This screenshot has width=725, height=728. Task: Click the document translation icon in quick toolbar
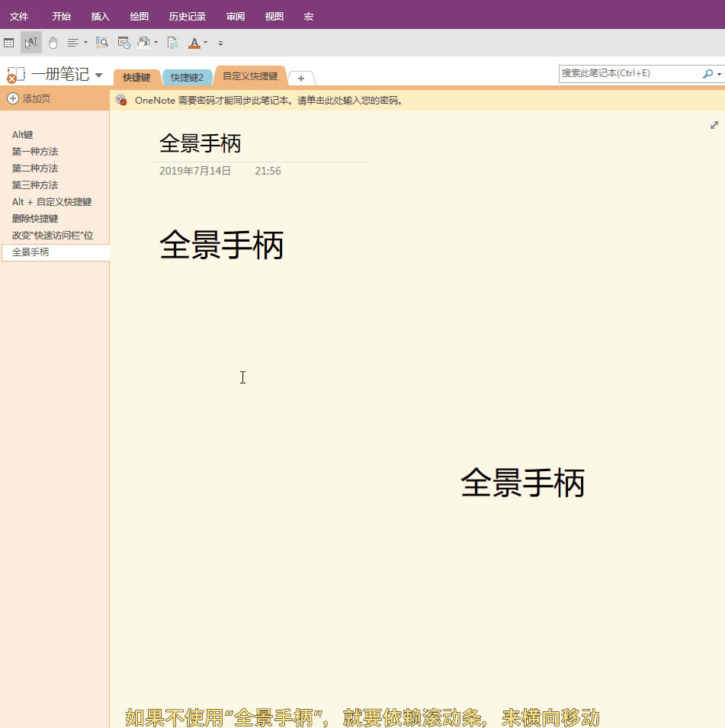pos(172,43)
